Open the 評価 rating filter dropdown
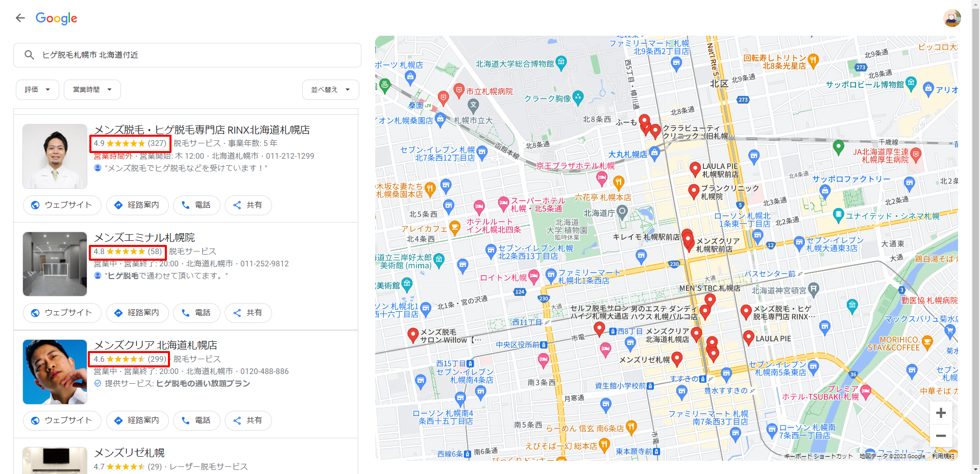Screen dimensions: 980x474 click(37, 90)
